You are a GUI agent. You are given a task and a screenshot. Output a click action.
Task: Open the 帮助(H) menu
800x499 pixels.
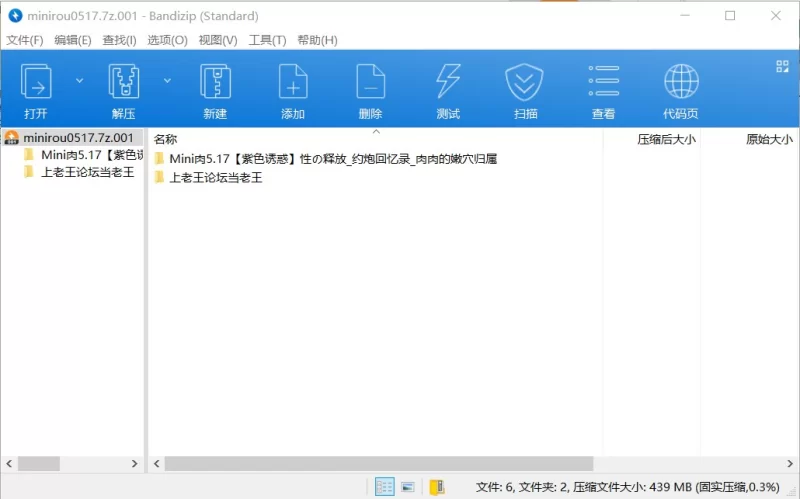click(317, 40)
